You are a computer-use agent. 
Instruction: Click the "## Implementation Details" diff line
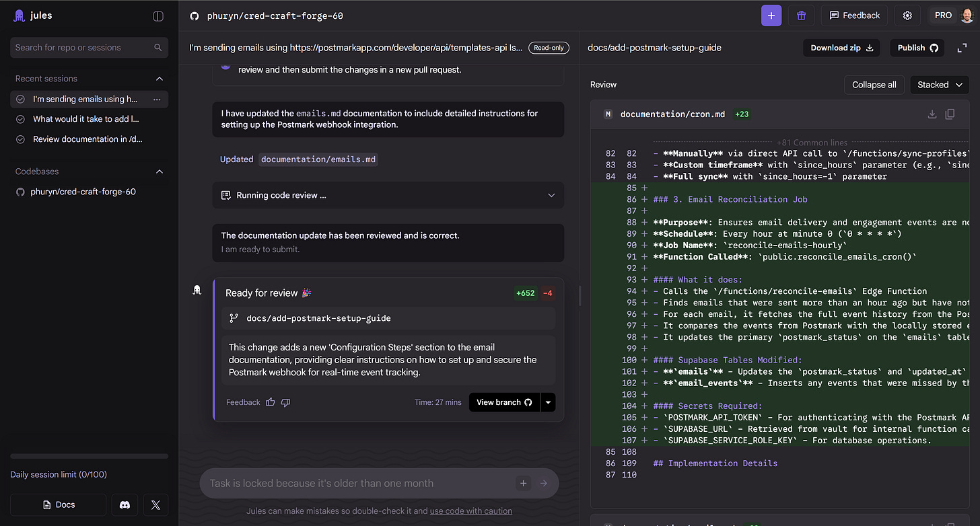(715, 463)
